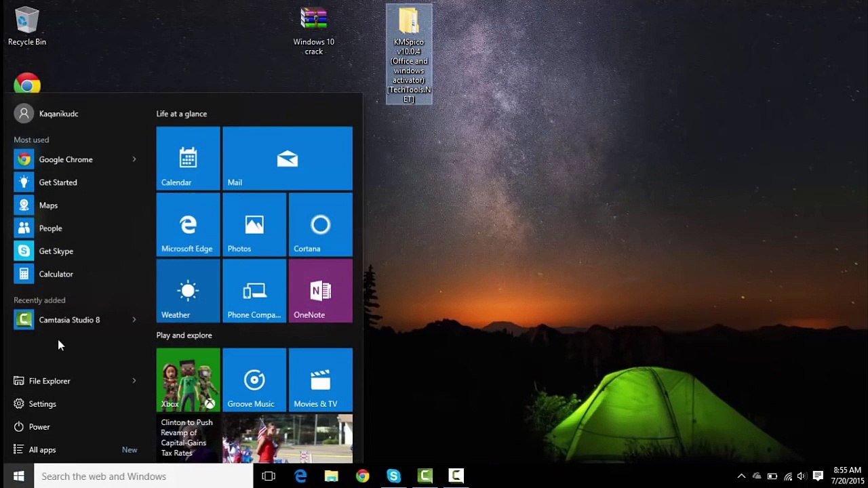The width and height of the screenshot is (868, 488).
Task: Open Microsoft Edge from the taskbar
Action: pyautogui.click(x=300, y=476)
